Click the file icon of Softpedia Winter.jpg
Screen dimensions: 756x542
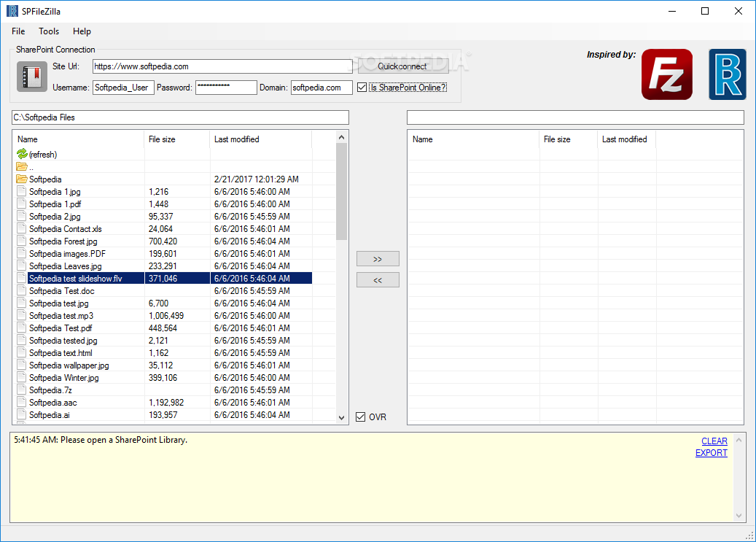(x=21, y=377)
